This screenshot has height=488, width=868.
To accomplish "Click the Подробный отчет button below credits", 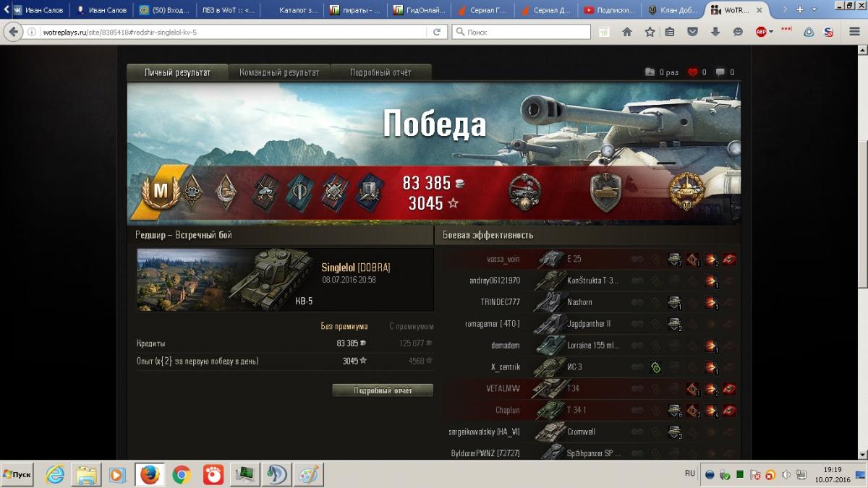I will [x=383, y=390].
